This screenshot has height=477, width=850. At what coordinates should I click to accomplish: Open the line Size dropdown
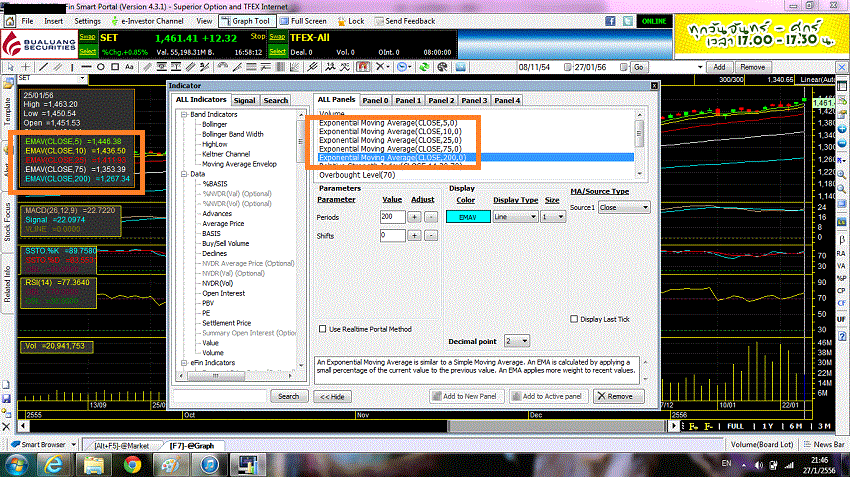point(553,217)
